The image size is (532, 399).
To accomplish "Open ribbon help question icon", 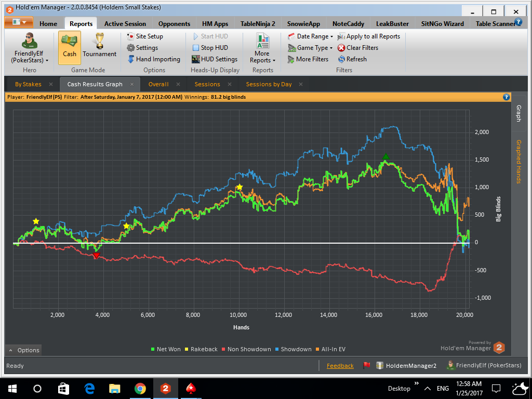I will click(x=518, y=22).
